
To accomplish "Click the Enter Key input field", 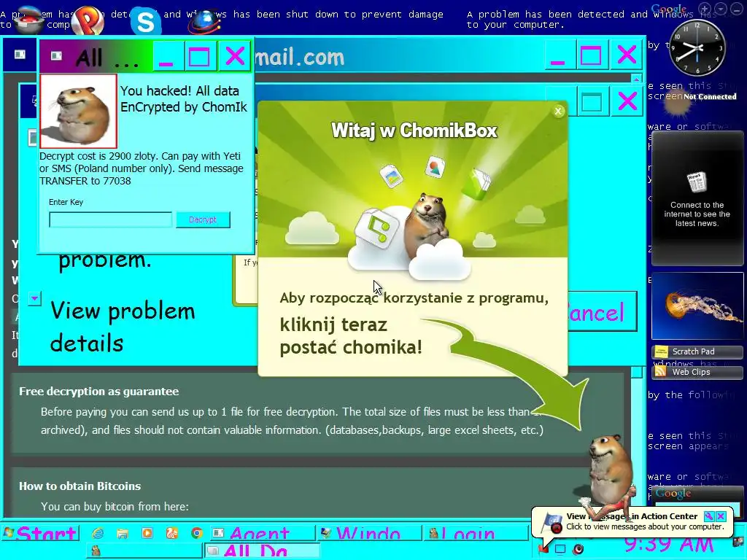I will coord(111,219).
